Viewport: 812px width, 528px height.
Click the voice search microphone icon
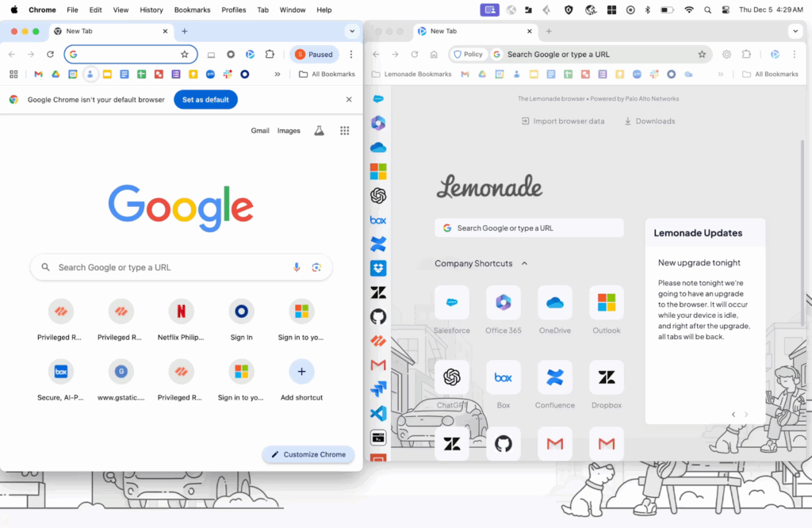click(x=297, y=267)
